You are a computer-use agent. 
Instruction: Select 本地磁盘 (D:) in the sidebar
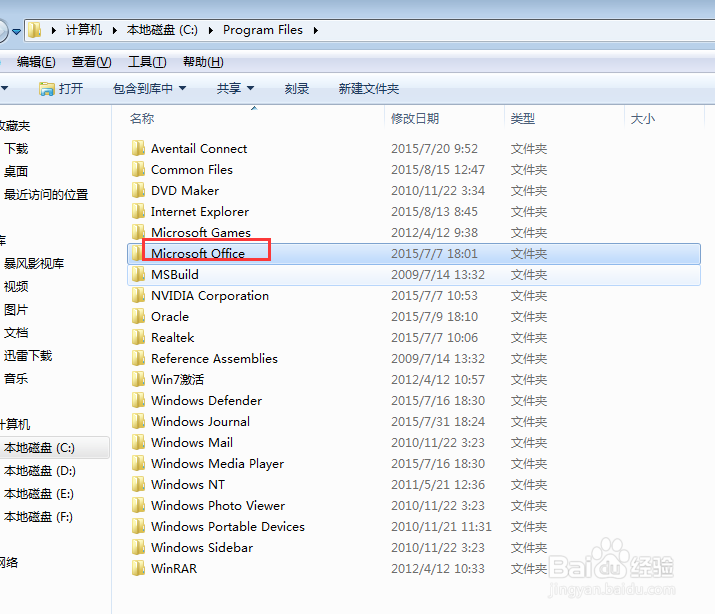click(x=40, y=470)
